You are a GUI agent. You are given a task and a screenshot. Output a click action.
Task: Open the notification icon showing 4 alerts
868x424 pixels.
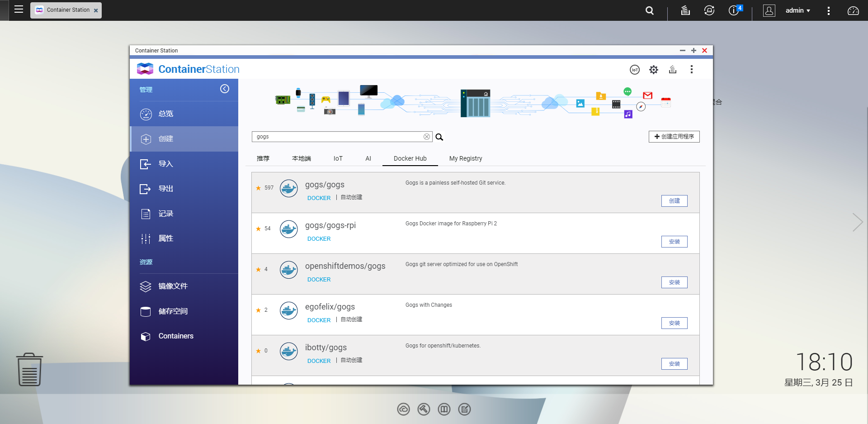point(733,10)
